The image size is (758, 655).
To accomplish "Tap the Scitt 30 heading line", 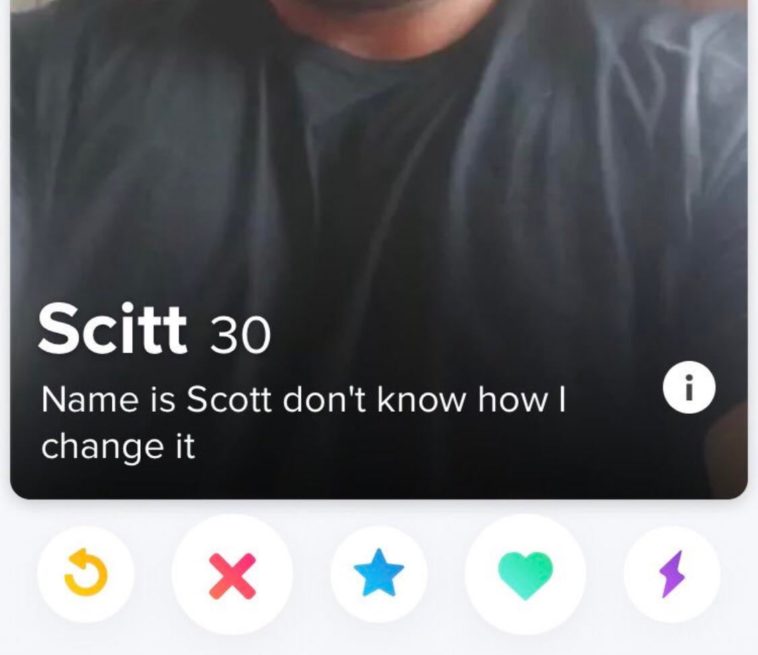I will point(154,329).
